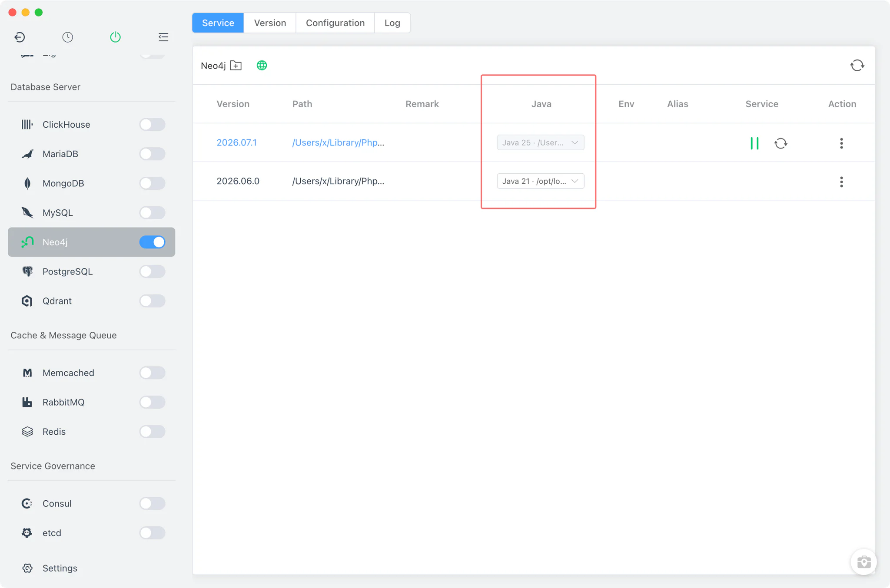Screen dimensions: 890x588
Task: Click the Service column header
Action: pyautogui.click(x=762, y=104)
